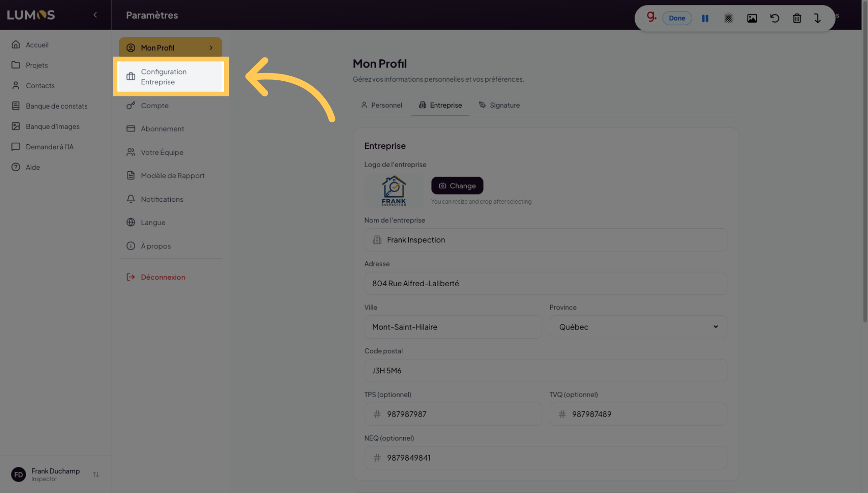The width and height of the screenshot is (868, 493).
Task: Open Demander à l'IA from the sidebar
Action: [49, 147]
